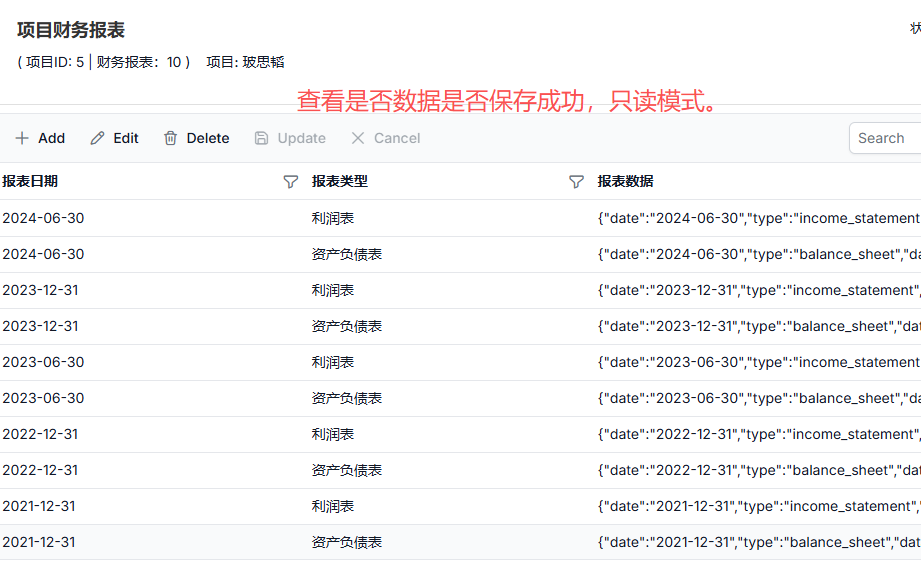
Task: Click JSON data for 2023-12-31 balance_sheet
Action: [759, 326]
